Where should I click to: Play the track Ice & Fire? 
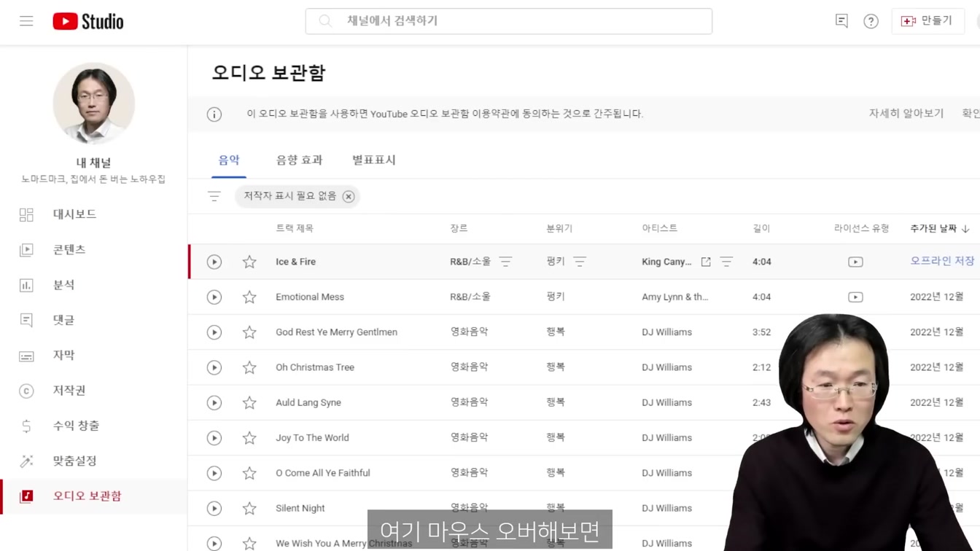[x=214, y=262]
